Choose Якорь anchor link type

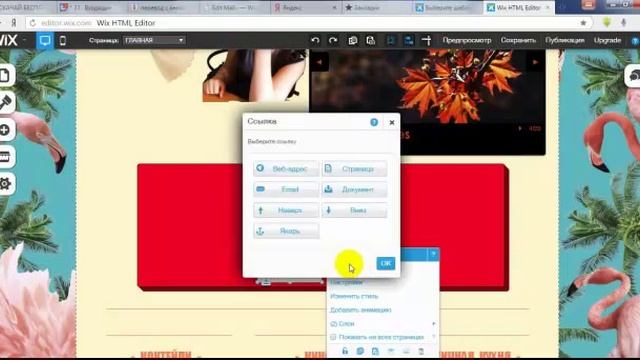tap(286, 231)
